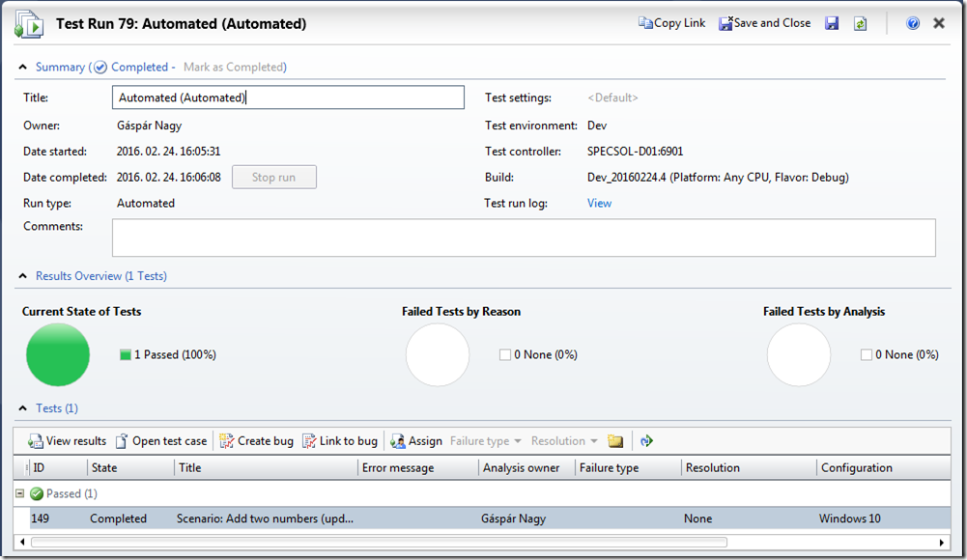Click View results in the tests toolbar
Screen dimensions: 967x560
click(x=67, y=441)
